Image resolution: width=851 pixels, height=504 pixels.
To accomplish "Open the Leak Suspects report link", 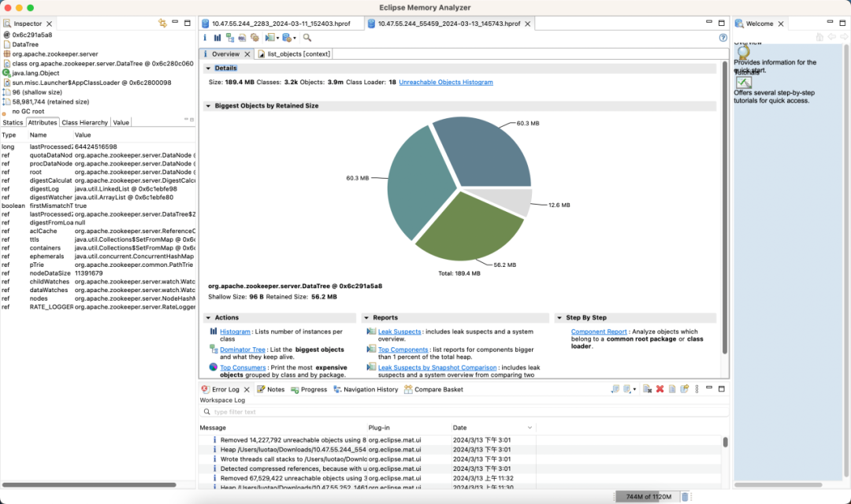I will pyautogui.click(x=399, y=332).
